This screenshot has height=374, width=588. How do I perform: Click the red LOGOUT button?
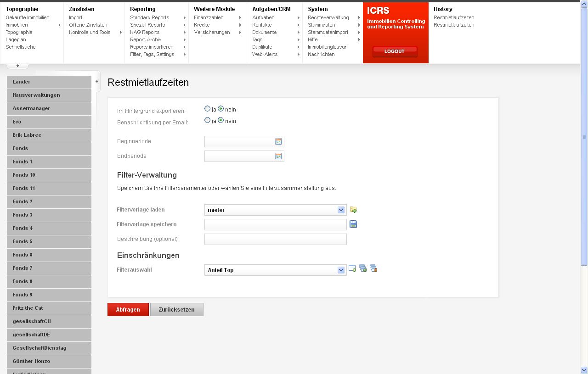pyautogui.click(x=395, y=51)
